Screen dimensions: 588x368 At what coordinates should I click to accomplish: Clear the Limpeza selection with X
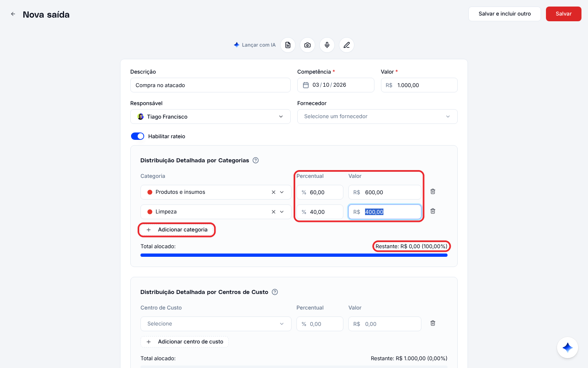(x=274, y=212)
